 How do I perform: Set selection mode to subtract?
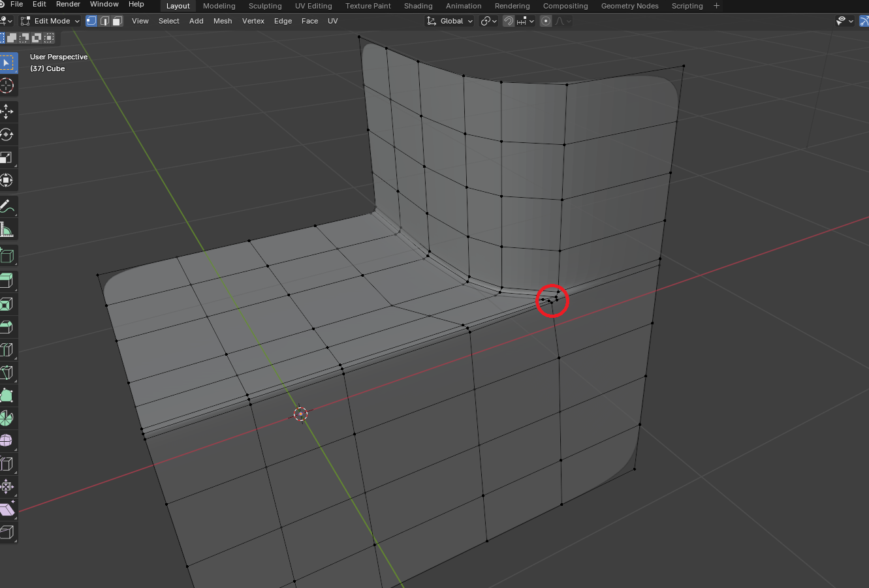pos(25,38)
